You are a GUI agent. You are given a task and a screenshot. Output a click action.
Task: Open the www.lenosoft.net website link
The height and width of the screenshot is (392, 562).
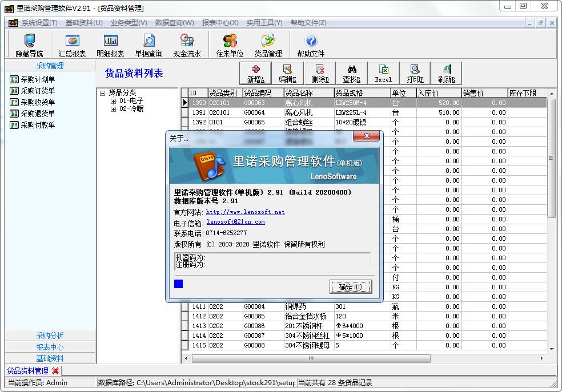coord(245,212)
